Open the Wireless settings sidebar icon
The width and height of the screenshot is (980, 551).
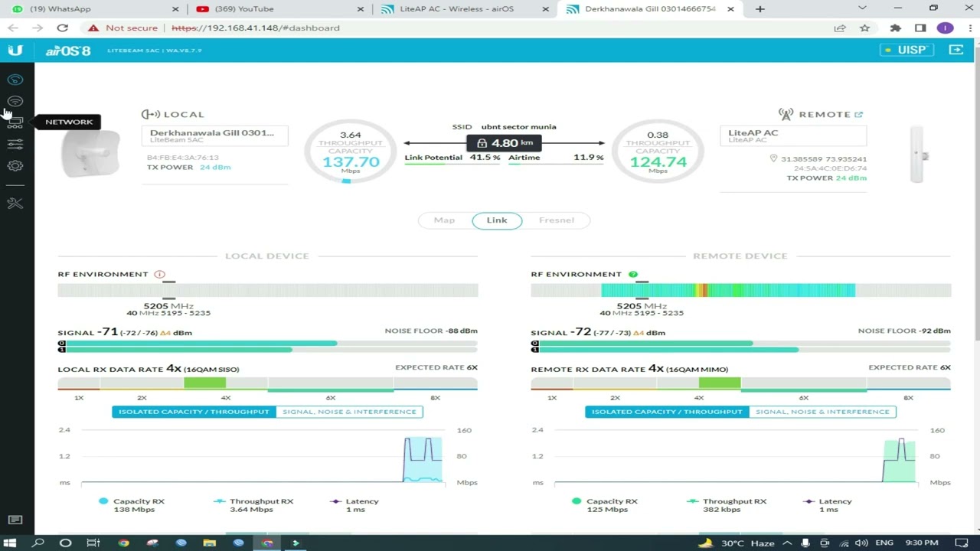15,101
